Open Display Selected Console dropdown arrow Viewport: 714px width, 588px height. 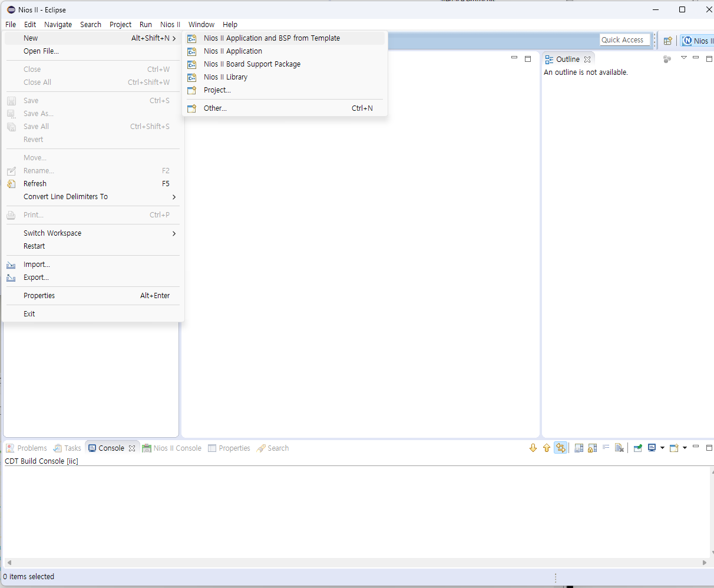click(662, 448)
